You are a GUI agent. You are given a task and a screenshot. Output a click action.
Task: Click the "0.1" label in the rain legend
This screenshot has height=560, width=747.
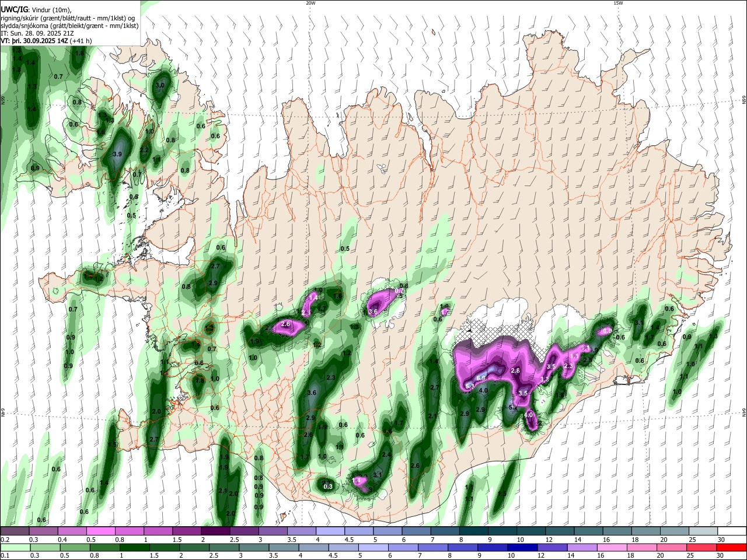pyautogui.click(x=5, y=556)
